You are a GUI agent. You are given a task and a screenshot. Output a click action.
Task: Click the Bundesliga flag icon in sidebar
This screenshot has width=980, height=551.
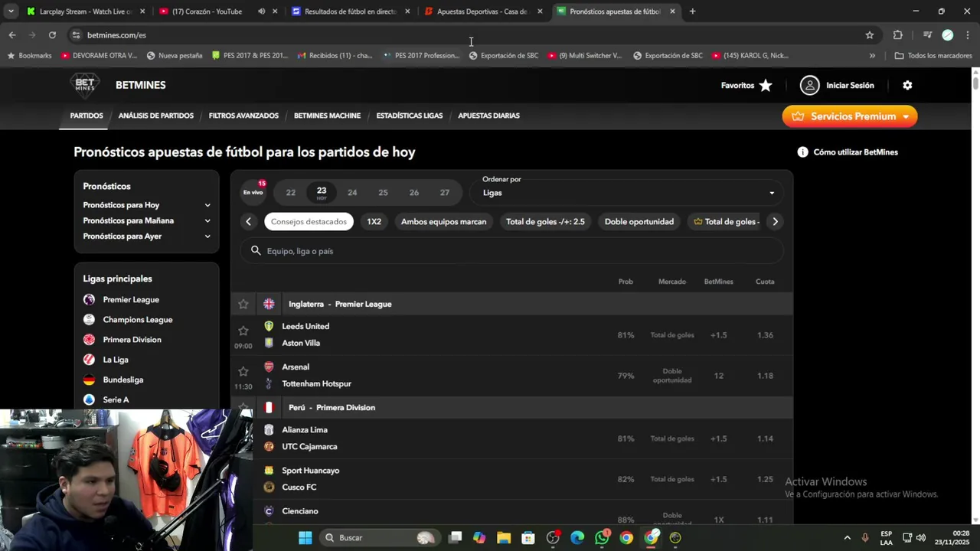tap(90, 380)
